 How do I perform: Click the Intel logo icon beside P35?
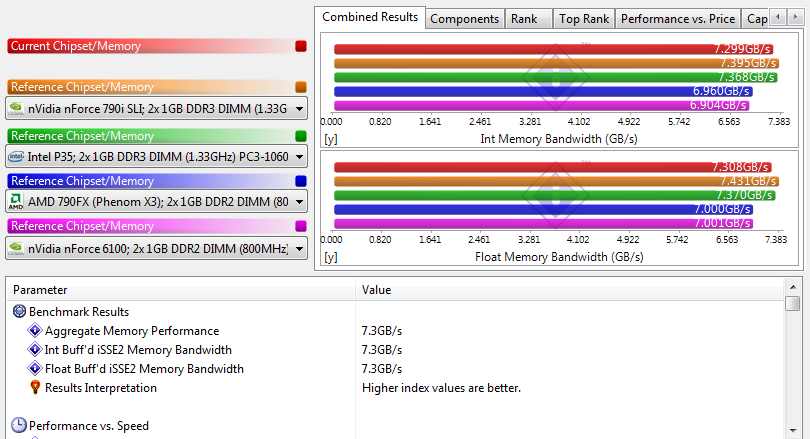click(16, 156)
